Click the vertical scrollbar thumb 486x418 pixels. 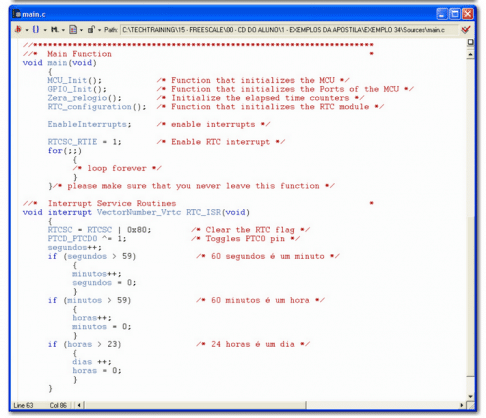(x=471, y=297)
